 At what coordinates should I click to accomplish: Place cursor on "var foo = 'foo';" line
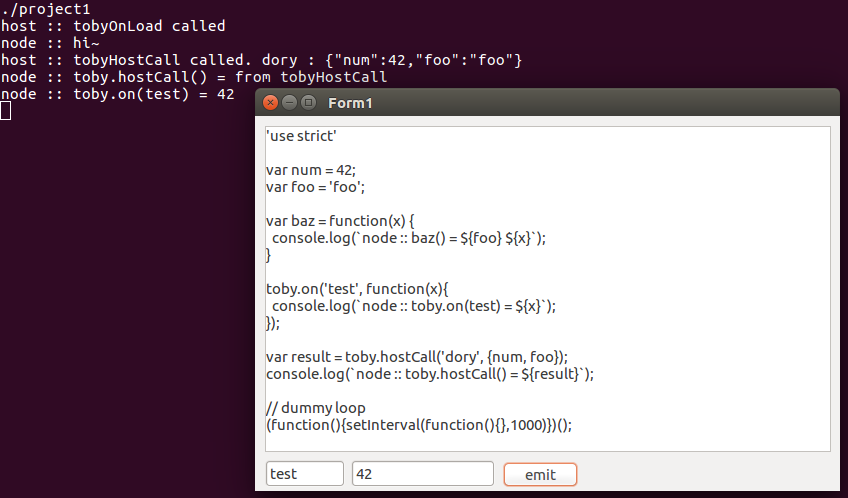tap(315, 187)
